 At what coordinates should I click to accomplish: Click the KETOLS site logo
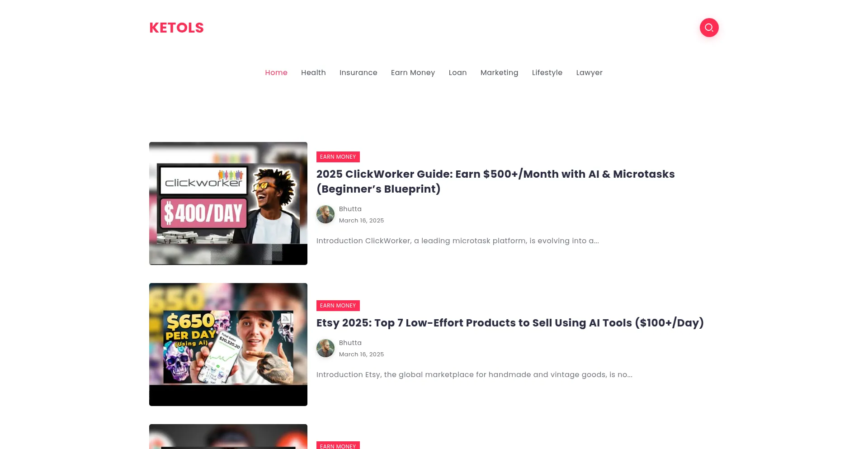[176, 28]
